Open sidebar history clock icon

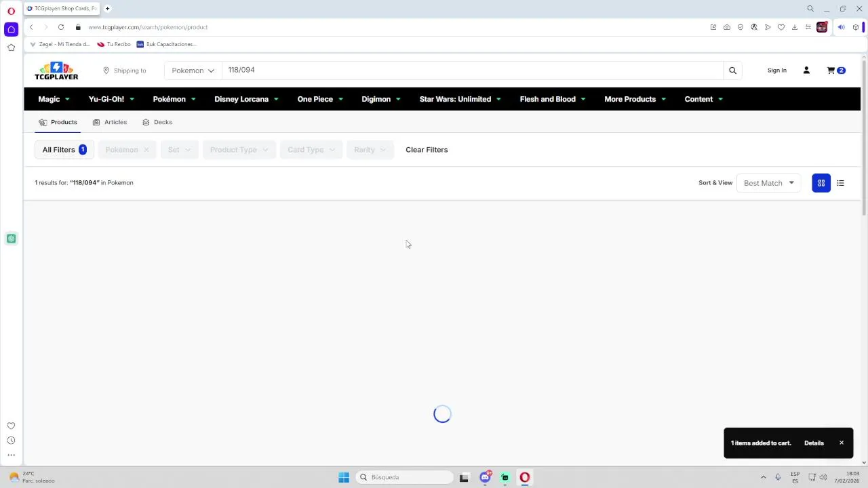click(x=11, y=441)
